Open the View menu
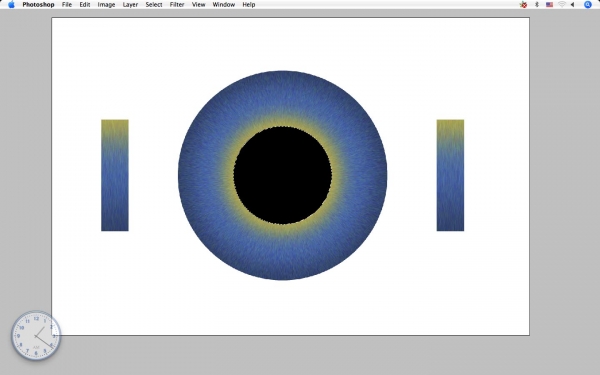 click(x=199, y=5)
